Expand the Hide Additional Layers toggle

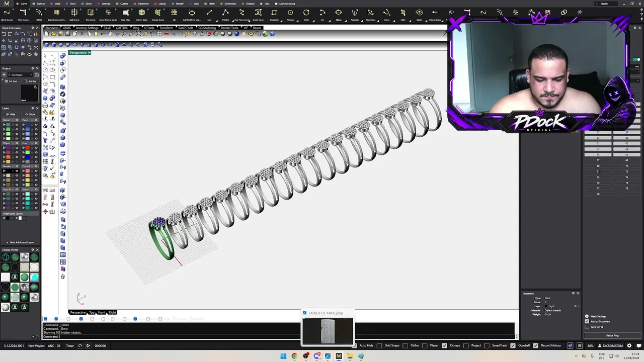[x=20, y=242]
